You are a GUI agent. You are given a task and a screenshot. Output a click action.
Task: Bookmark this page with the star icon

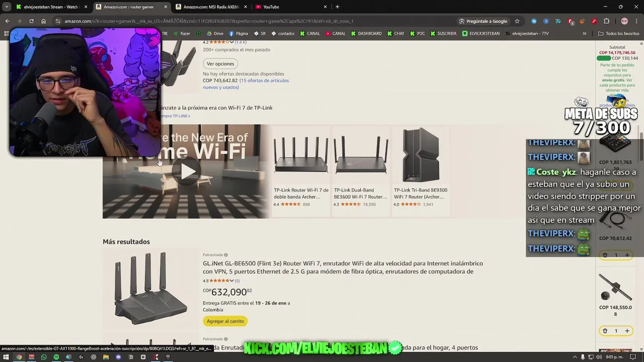(517, 21)
